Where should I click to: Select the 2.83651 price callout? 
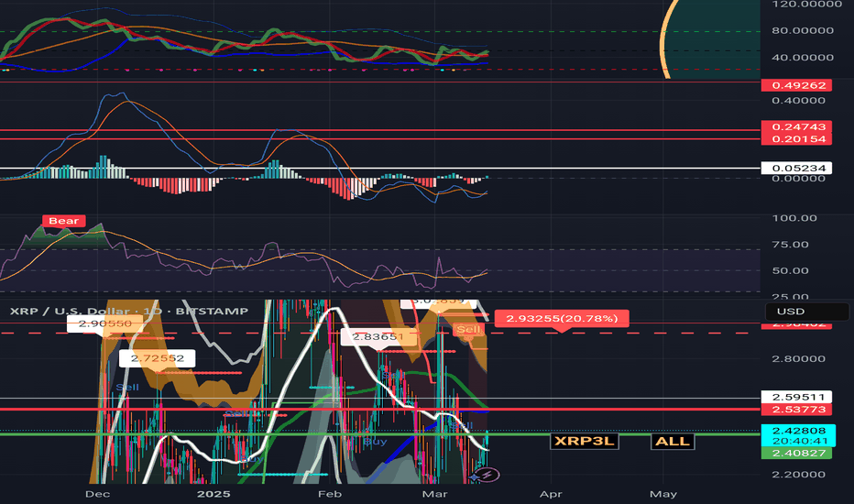tap(378, 336)
